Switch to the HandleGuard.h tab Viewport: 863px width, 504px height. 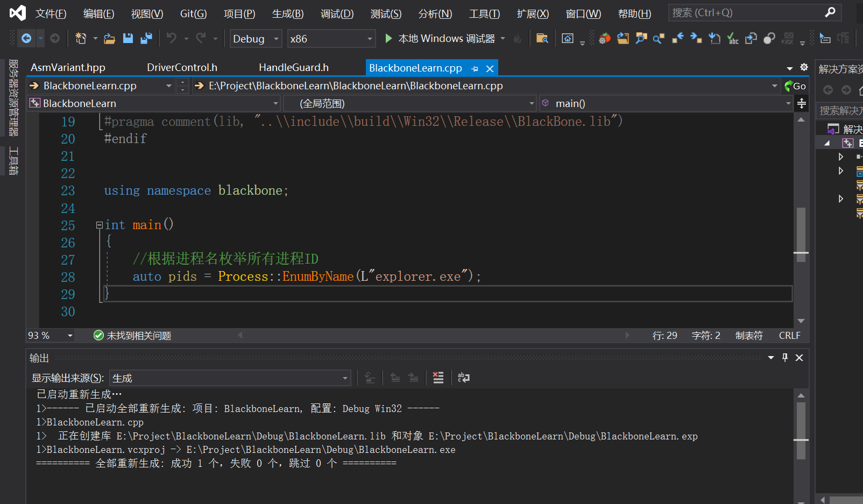click(294, 67)
